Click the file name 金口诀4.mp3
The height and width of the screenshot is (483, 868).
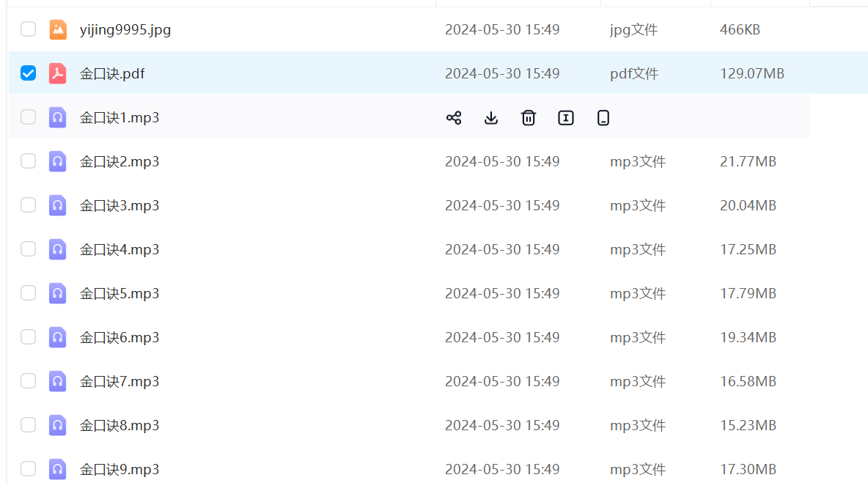click(119, 249)
